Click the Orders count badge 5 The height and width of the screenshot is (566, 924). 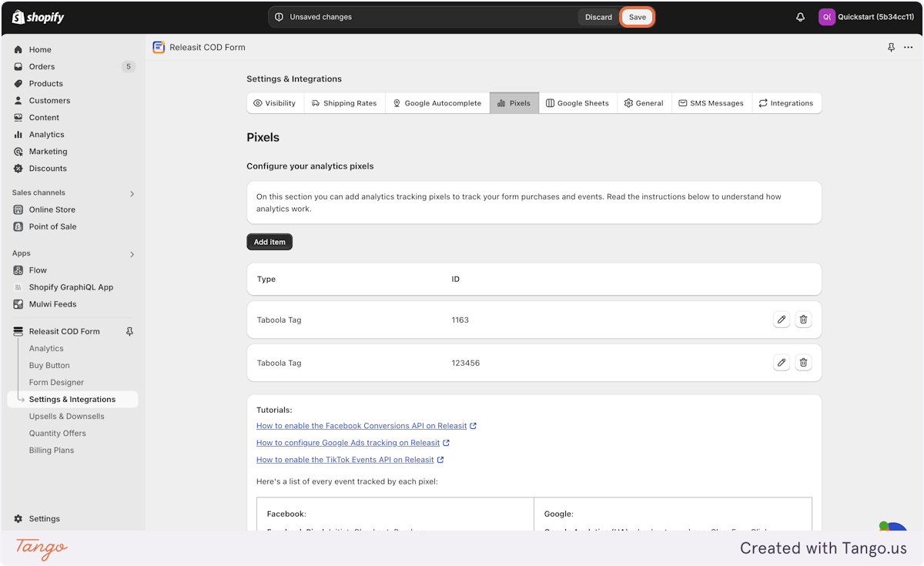[129, 66]
